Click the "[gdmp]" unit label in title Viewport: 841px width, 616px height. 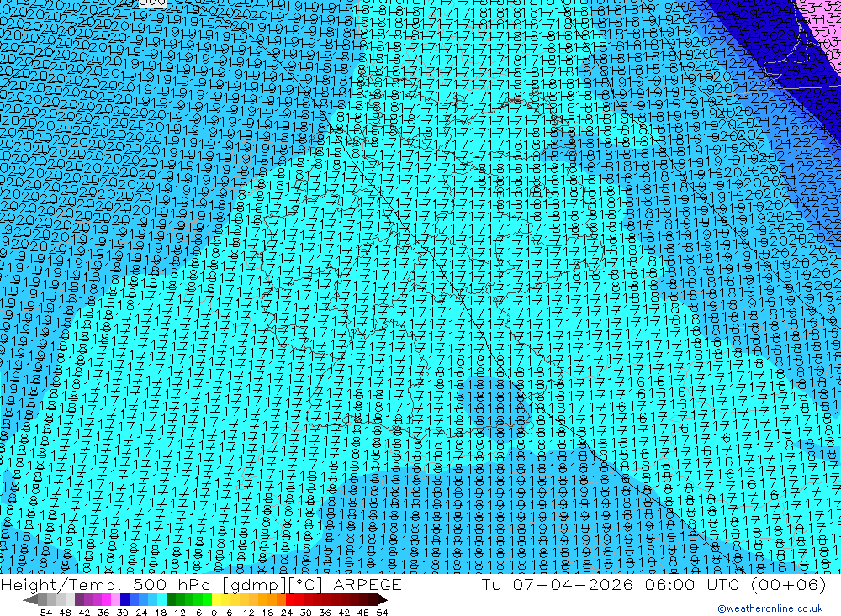254,585
